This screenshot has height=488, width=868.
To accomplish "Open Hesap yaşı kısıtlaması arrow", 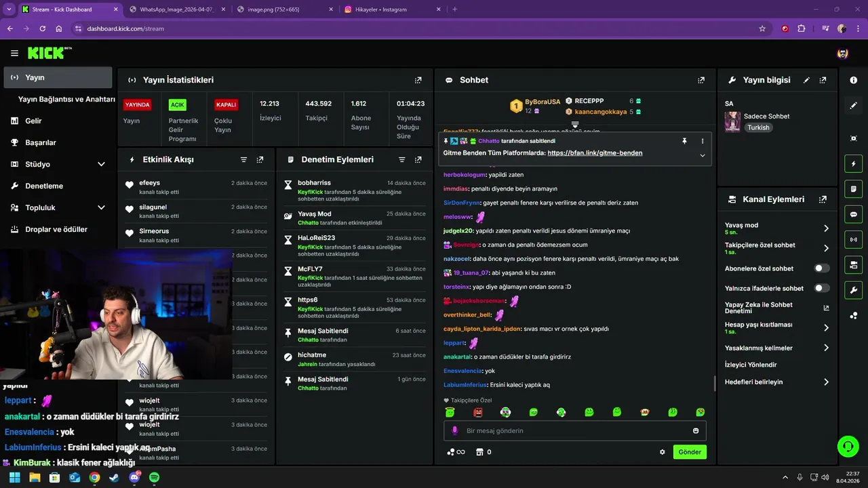I will point(826,328).
